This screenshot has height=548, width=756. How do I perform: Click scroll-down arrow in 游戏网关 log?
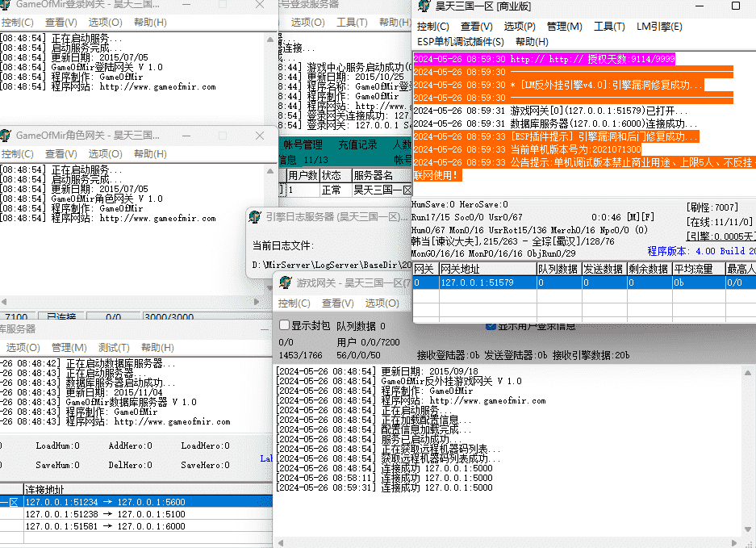(x=748, y=530)
